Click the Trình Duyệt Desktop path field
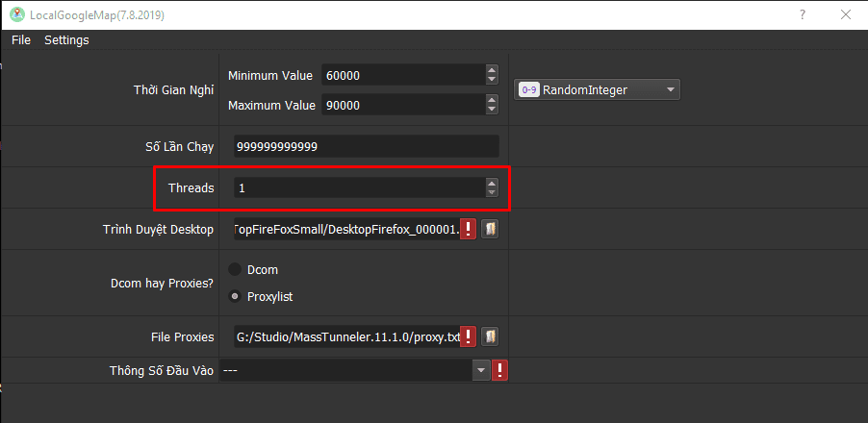 pos(347,229)
